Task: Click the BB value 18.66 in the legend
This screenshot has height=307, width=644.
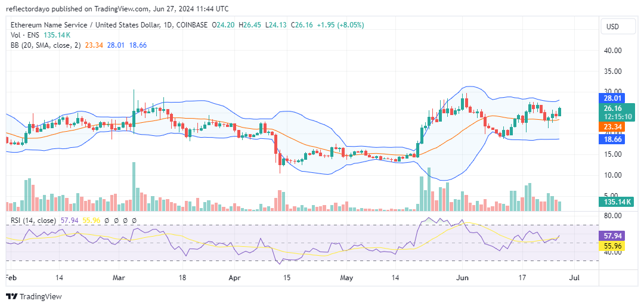Action: pyautogui.click(x=138, y=45)
